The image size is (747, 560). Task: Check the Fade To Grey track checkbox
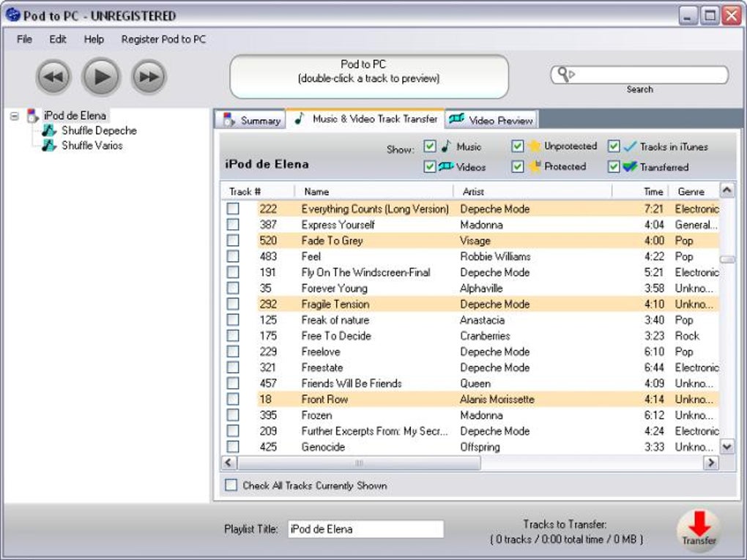(x=233, y=241)
